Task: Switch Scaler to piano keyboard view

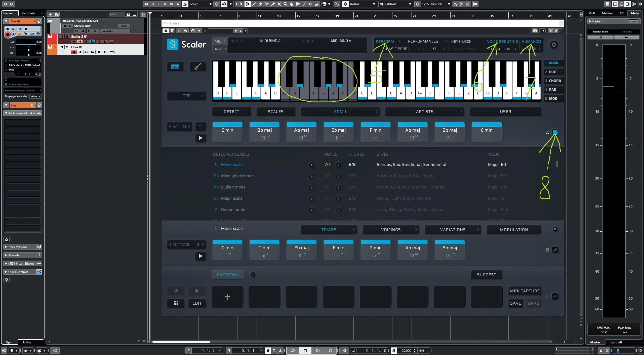Action: coord(175,66)
